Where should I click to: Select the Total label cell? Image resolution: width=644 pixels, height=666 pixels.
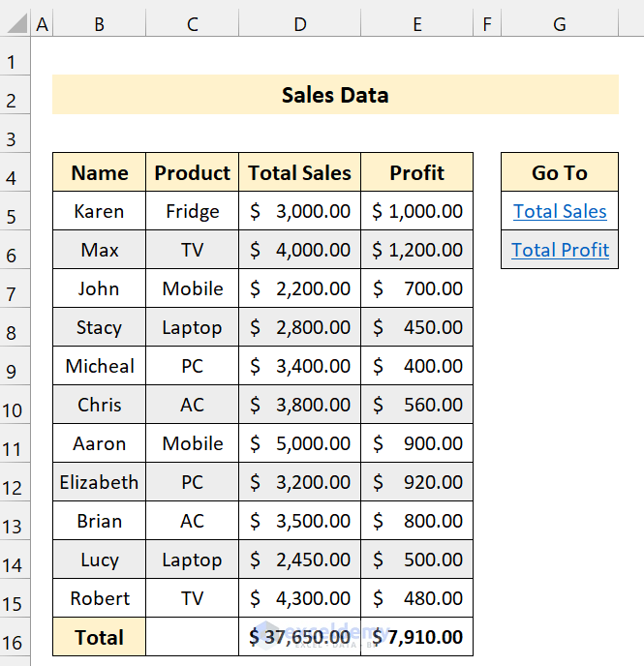coord(99,637)
